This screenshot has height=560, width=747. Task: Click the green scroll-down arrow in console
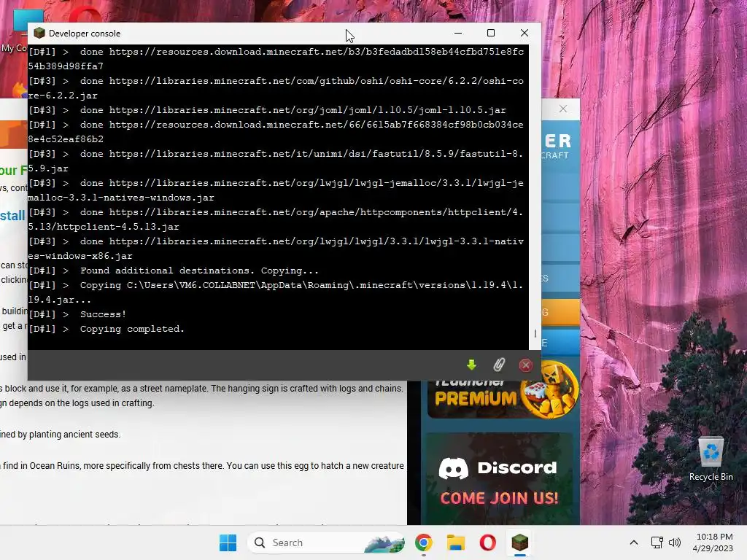(x=471, y=365)
